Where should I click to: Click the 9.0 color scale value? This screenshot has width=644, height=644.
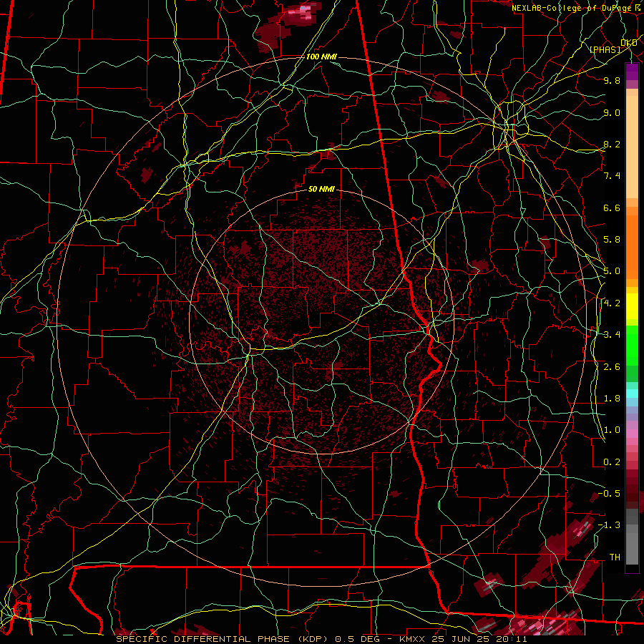[612, 112]
